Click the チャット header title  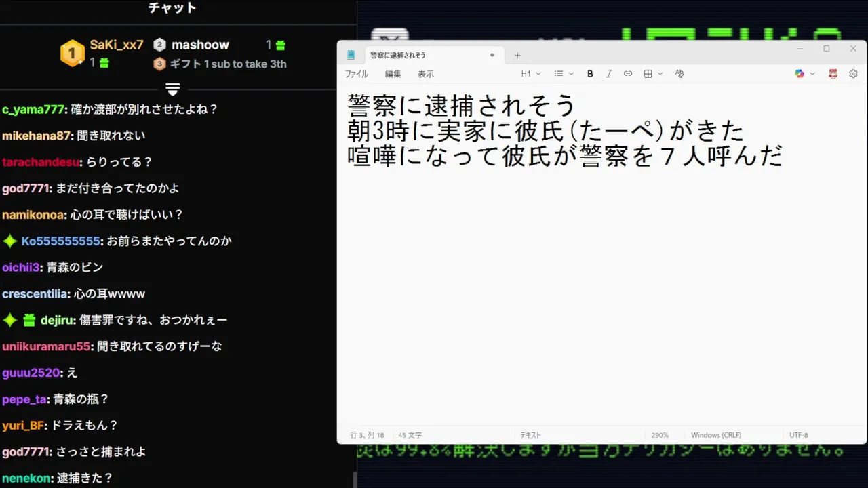173,8
